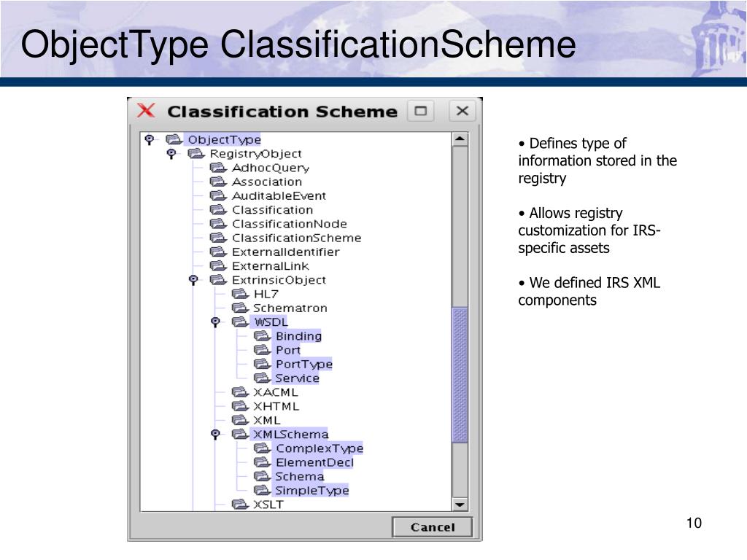Click the folder icon next to RegistryObject

tap(196, 154)
